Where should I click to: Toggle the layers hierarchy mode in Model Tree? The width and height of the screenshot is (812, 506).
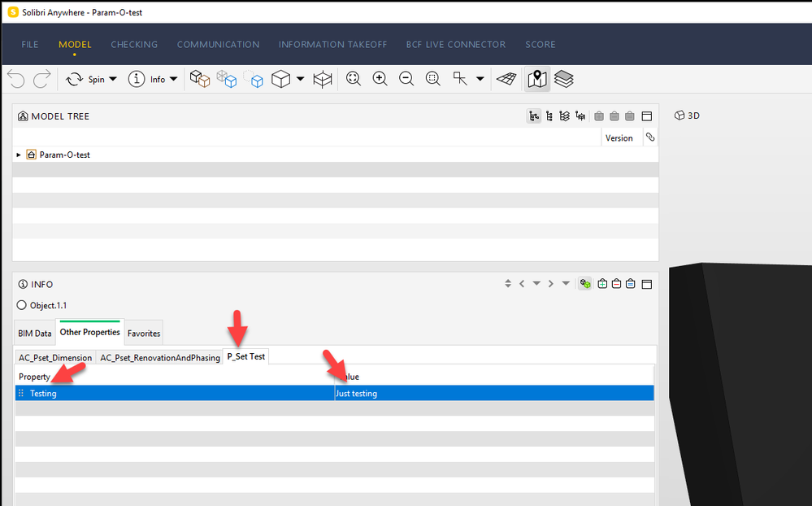pos(564,116)
